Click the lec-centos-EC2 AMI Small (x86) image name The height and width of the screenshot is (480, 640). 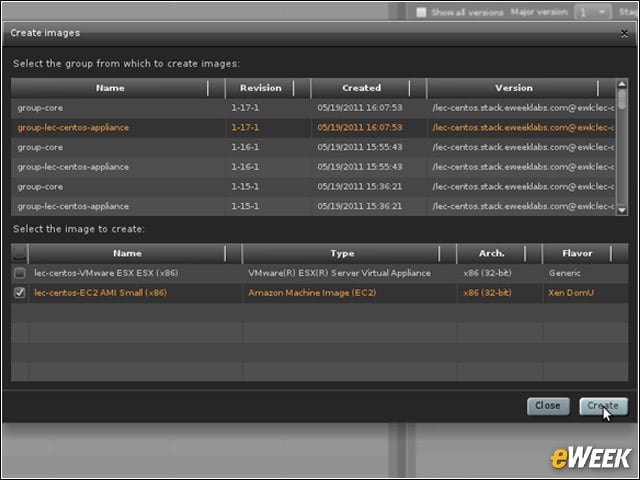(x=100, y=293)
